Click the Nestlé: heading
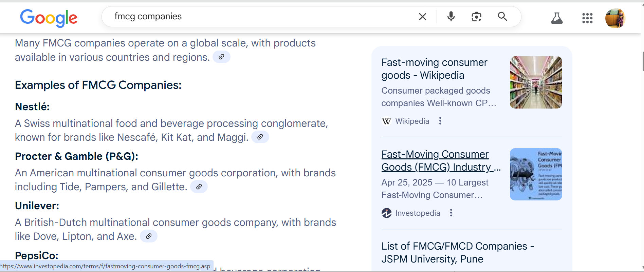Viewport: 644px width, 272px height. click(x=32, y=107)
